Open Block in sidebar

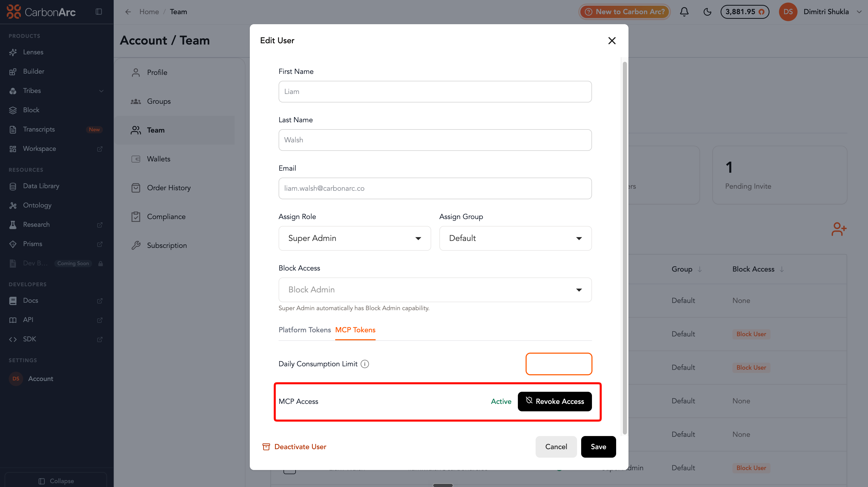[31, 110]
